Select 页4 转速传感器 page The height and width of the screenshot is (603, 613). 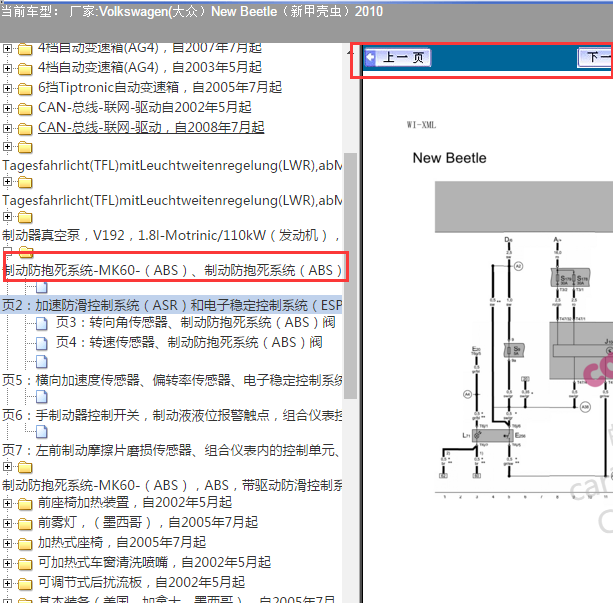pos(189,342)
